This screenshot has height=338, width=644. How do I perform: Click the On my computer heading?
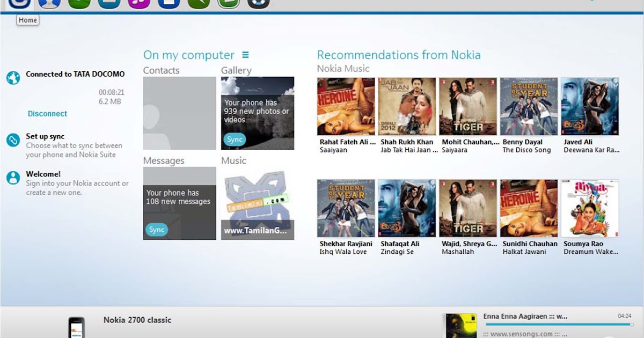189,55
